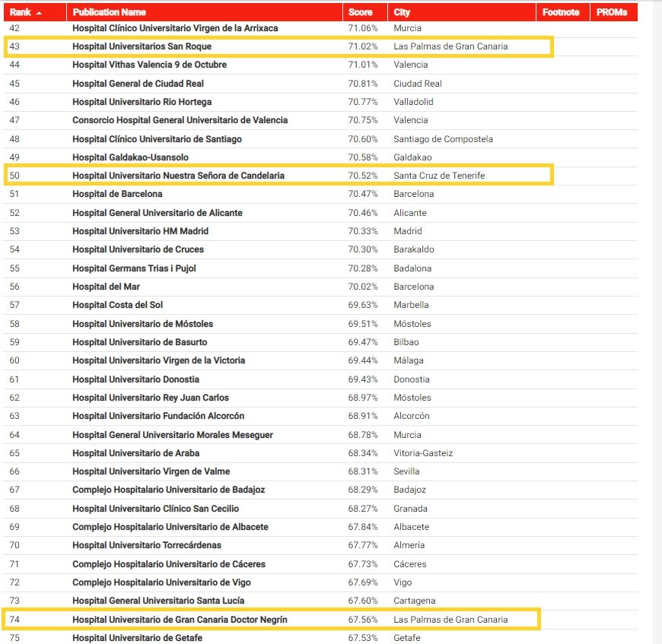
Task: Select Hospital Universitario Rio Hortega
Action: click(142, 102)
